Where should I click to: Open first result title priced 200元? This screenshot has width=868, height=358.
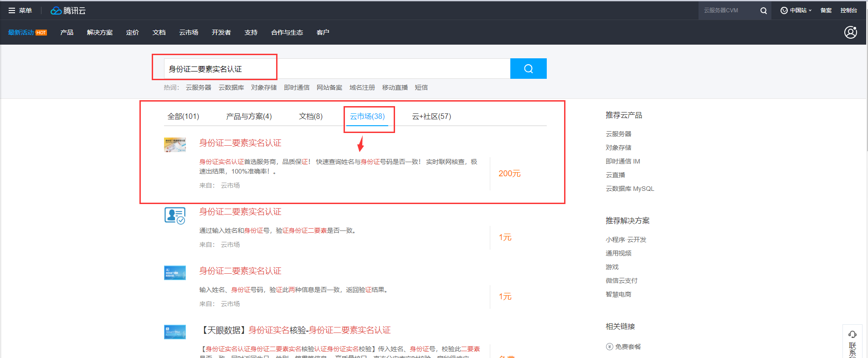click(x=240, y=143)
